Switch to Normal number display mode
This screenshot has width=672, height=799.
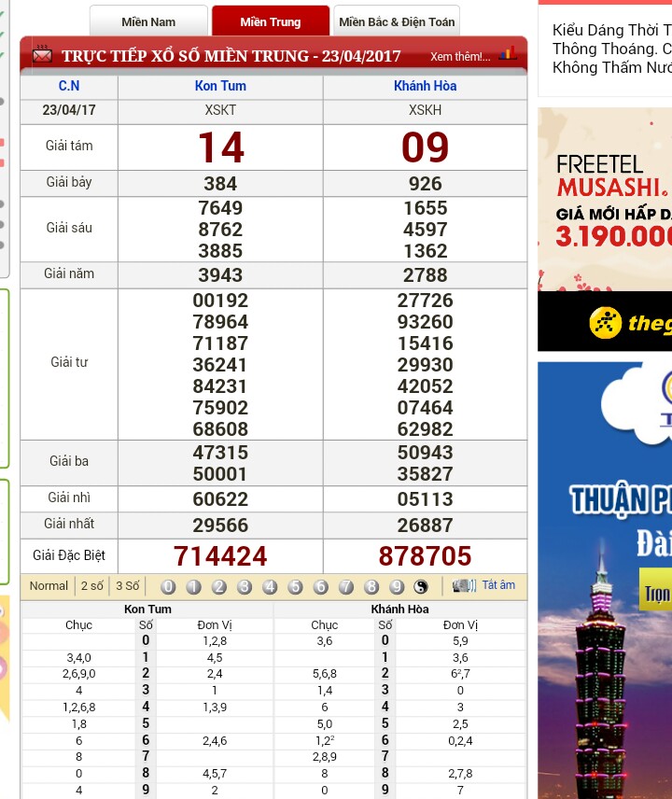click(49, 586)
